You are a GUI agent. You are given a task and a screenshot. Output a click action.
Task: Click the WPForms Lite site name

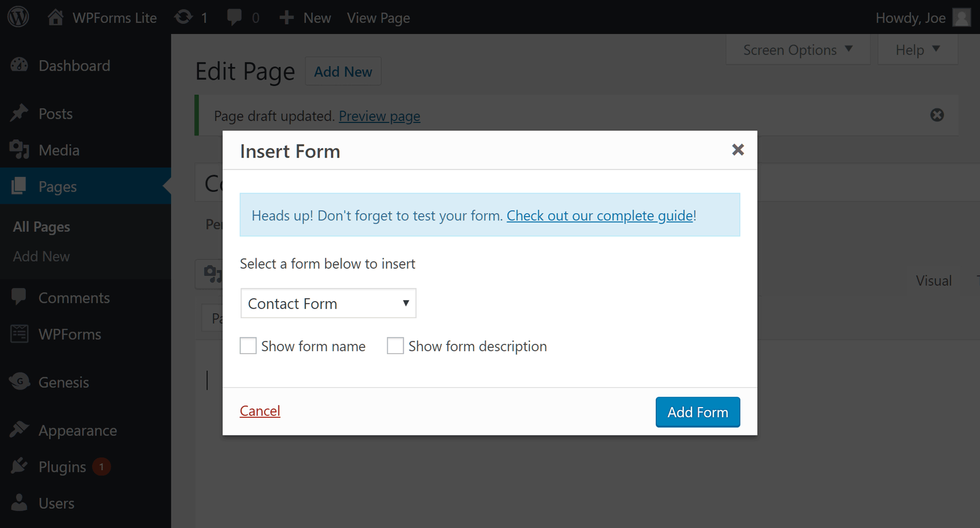point(115,18)
